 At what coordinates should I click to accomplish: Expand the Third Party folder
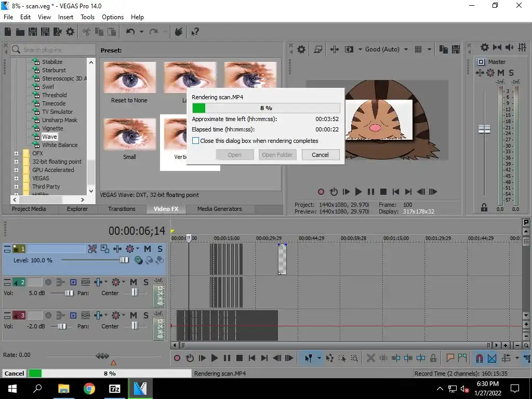coord(16,187)
